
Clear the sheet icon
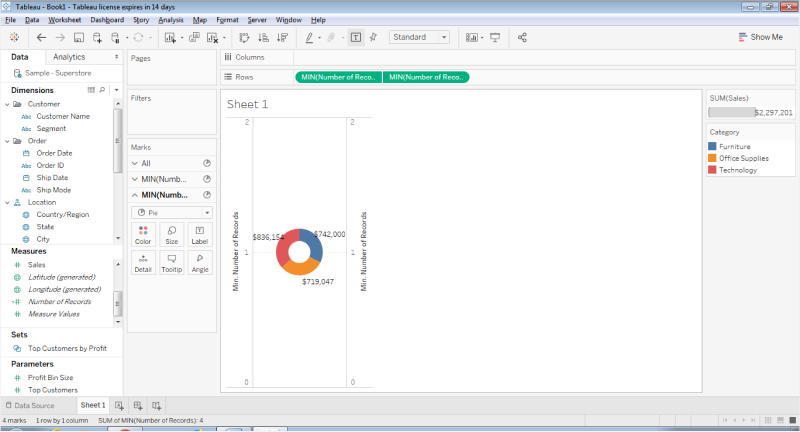tap(212, 37)
